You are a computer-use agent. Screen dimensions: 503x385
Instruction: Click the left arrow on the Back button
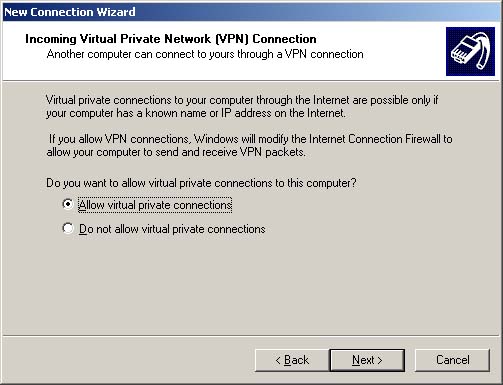pyautogui.click(x=278, y=360)
